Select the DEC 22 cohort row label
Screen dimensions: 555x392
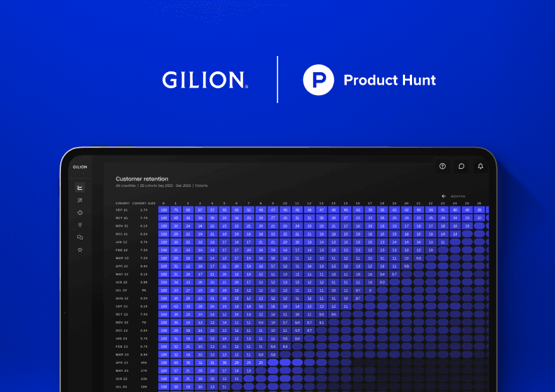(121, 330)
